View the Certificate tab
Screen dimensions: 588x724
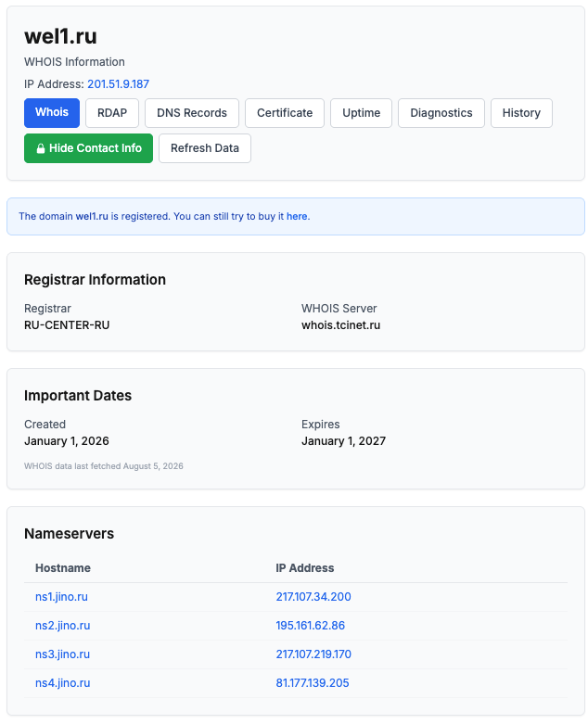click(285, 113)
